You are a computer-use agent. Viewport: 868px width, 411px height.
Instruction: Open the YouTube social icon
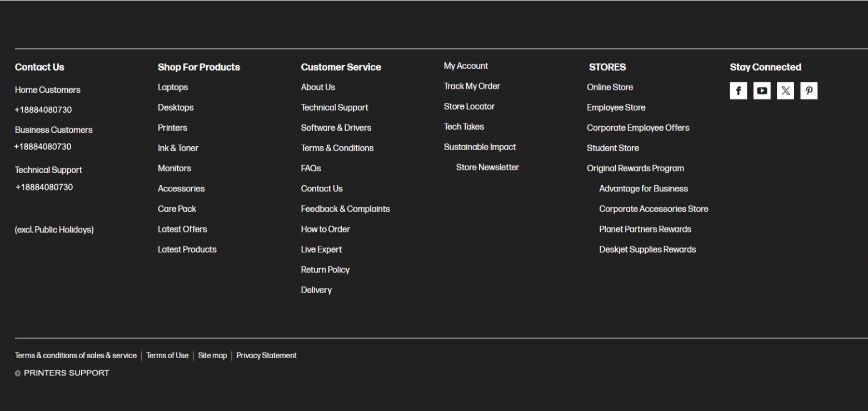pos(762,91)
